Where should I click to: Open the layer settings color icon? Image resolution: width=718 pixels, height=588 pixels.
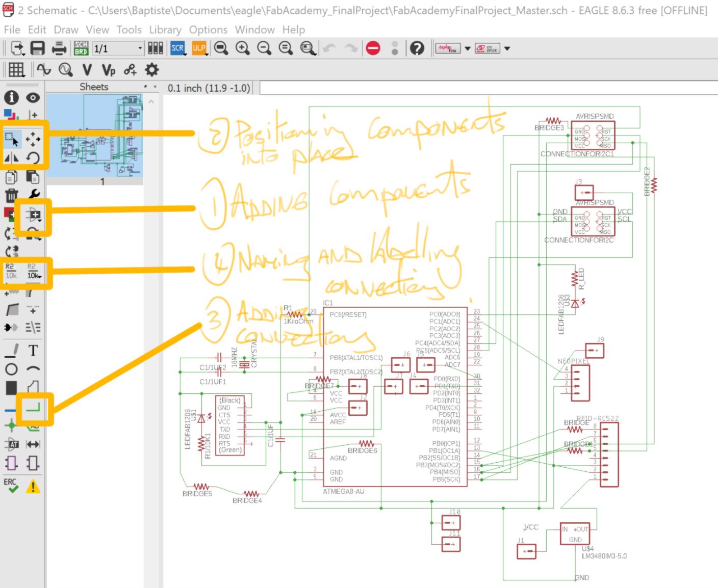click(x=11, y=115)
